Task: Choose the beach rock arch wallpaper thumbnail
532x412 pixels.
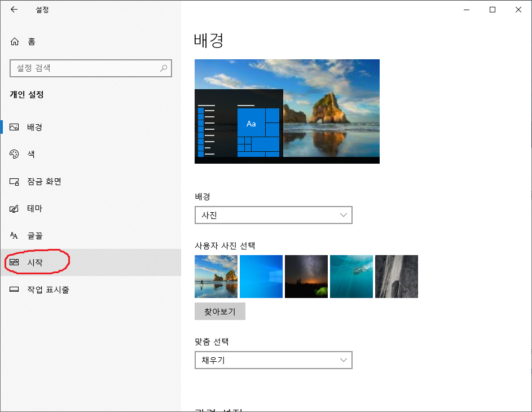Action: [216, 277]
